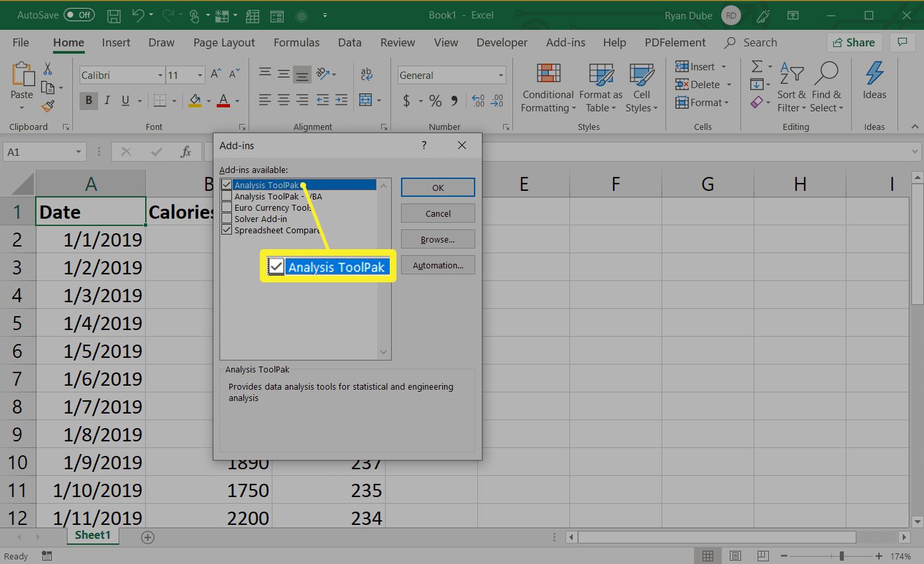Click the Font Color red swatch
Viewport: 924px width, 564px height.
click(223, 101)
